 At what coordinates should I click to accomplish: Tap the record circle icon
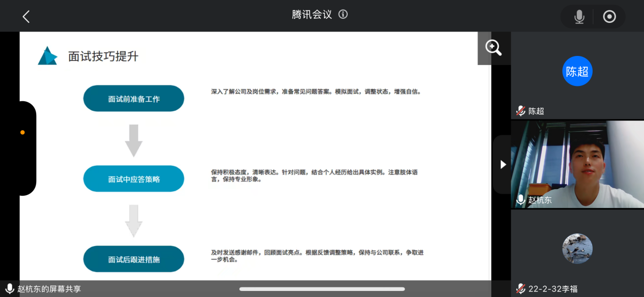pos(609,17)
